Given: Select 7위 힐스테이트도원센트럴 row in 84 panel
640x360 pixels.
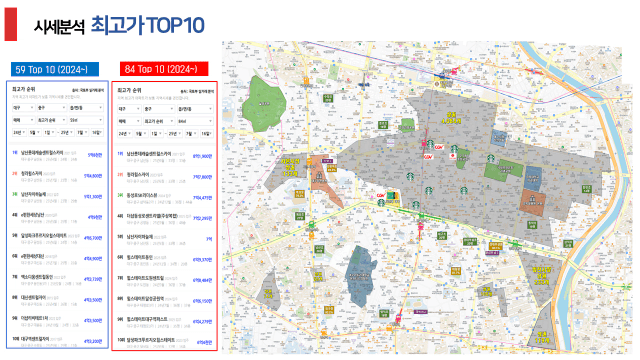Looking at the screenshot, I should pyautogui.click(x=164, y=281).
